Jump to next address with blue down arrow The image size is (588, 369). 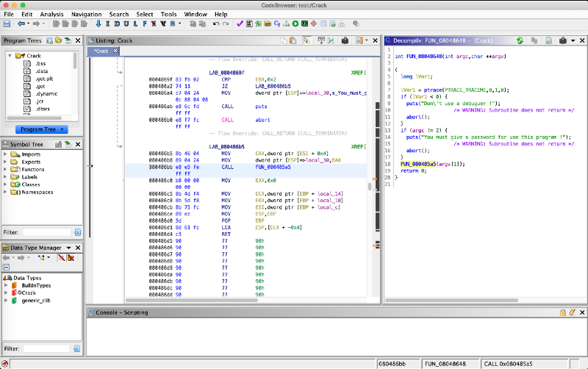[x=98, y=24]
